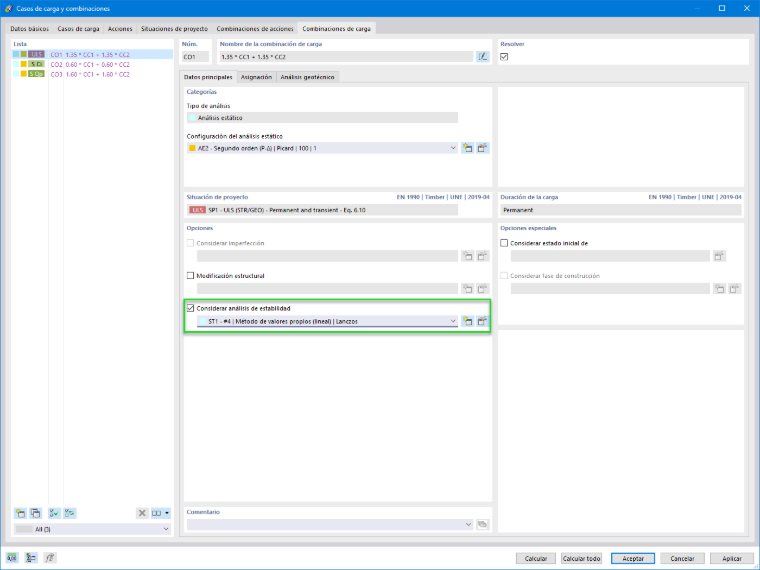Select Datos principales sub-tab
The height and width of the screenshot is (570, 760).
pos(208,77)
